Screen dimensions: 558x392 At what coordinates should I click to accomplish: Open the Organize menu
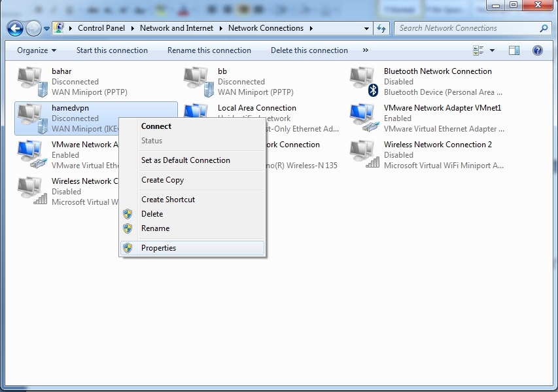(x=37, y=50)
